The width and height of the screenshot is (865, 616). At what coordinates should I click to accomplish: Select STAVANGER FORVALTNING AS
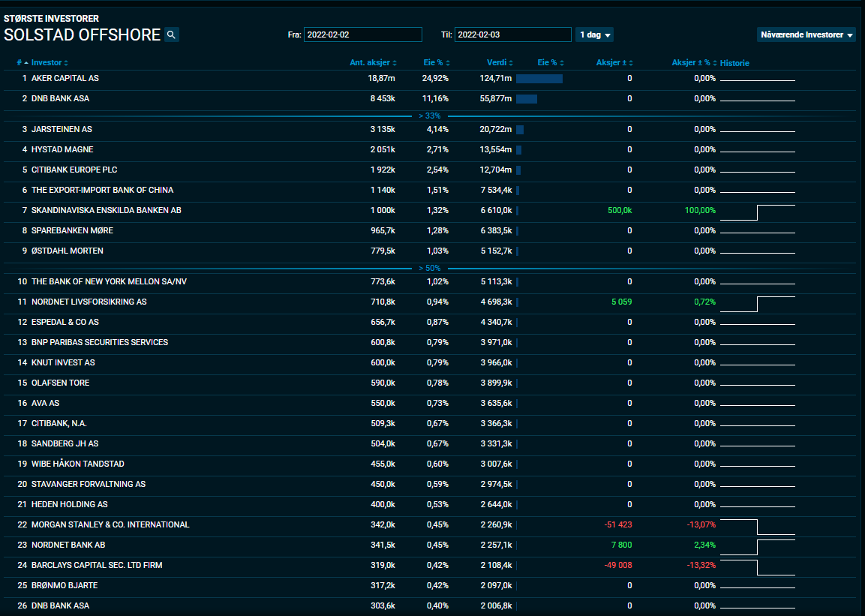[x=89, y=485]
